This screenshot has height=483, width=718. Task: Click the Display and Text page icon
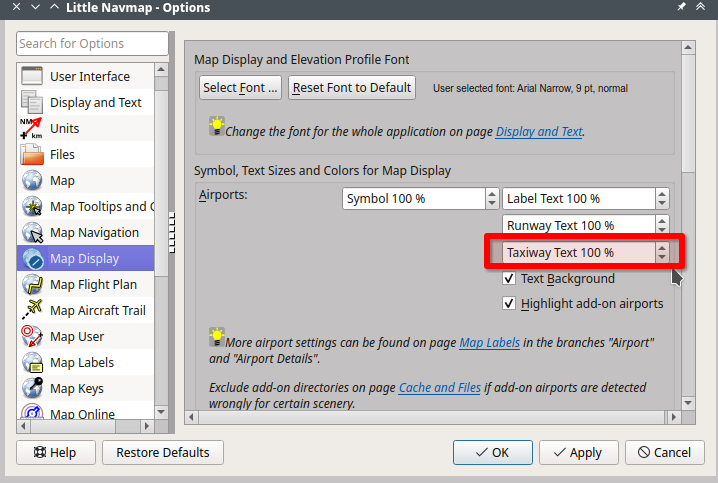32,102
